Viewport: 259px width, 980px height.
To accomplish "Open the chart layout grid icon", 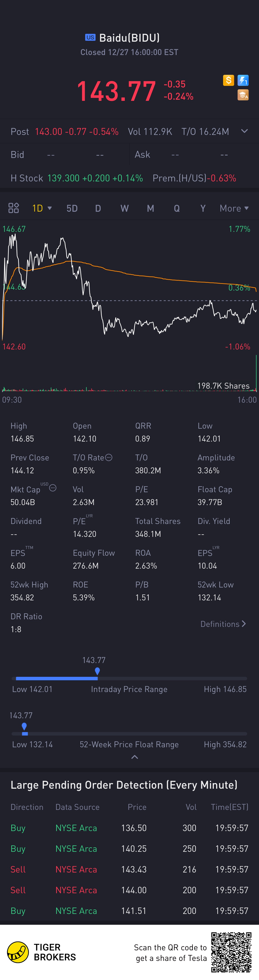I will pos(14,208).
